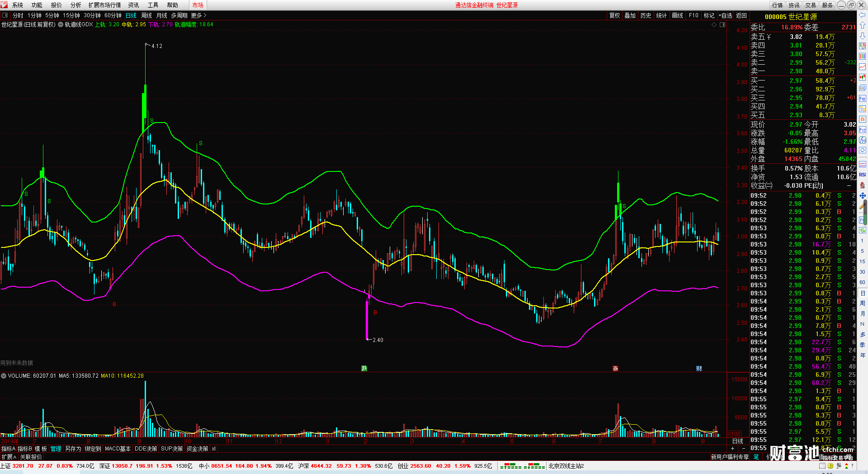Open the 系统 menu
The height and width of the screenshot is (474, 868).
tap(18, 5)
